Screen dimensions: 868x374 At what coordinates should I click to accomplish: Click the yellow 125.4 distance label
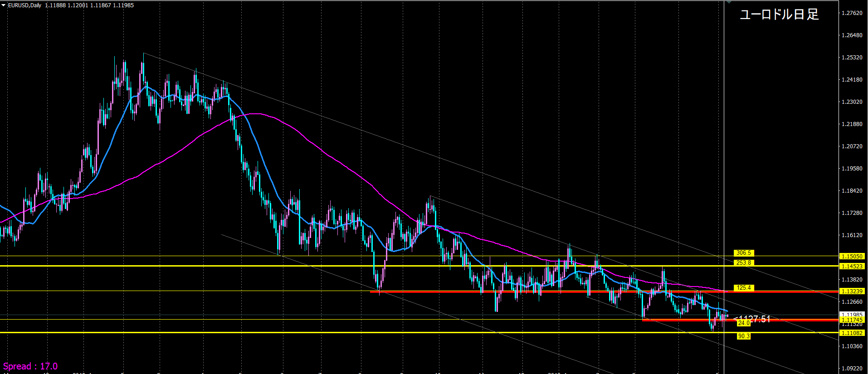(744, 288)
